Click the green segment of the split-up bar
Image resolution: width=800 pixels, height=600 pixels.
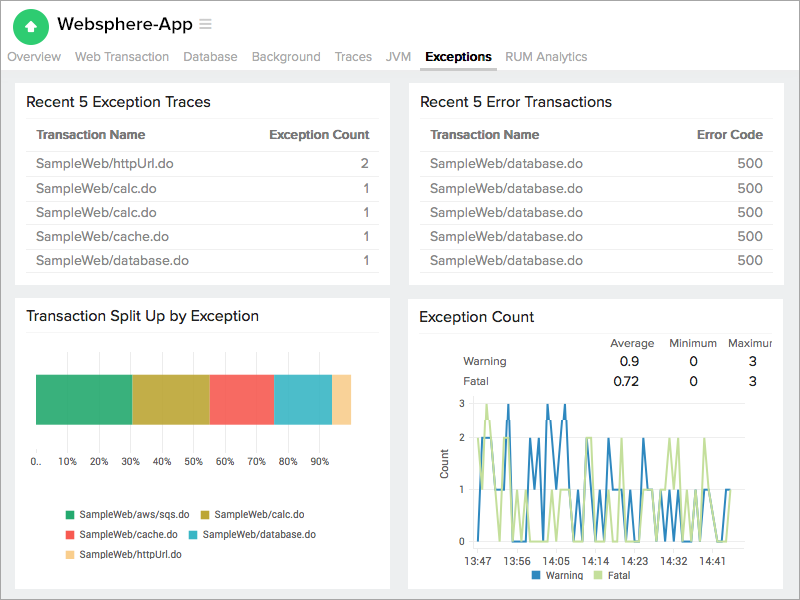(x=84, y=400)
